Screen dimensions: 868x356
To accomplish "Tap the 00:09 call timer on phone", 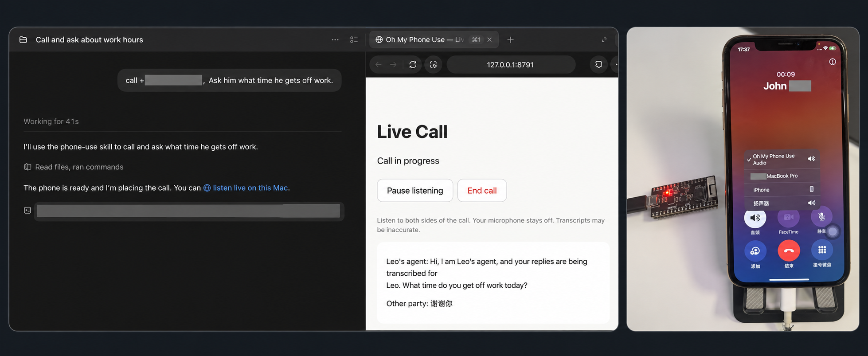I will [x=786, y=74].
